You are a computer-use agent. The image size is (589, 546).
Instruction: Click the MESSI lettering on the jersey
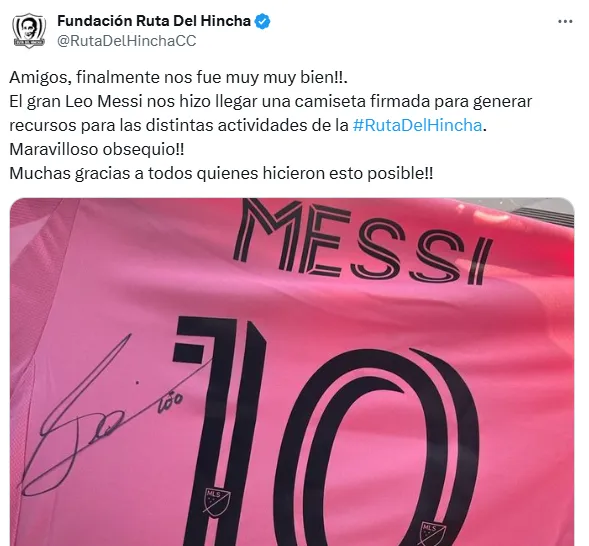pos(362,241)
